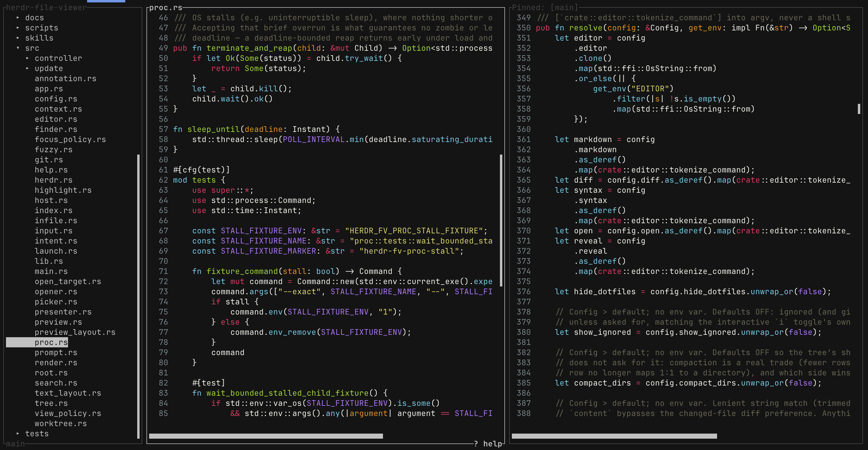Open text_layout.rs in the tree
This screenshot has height=450, width=868.
68,393
